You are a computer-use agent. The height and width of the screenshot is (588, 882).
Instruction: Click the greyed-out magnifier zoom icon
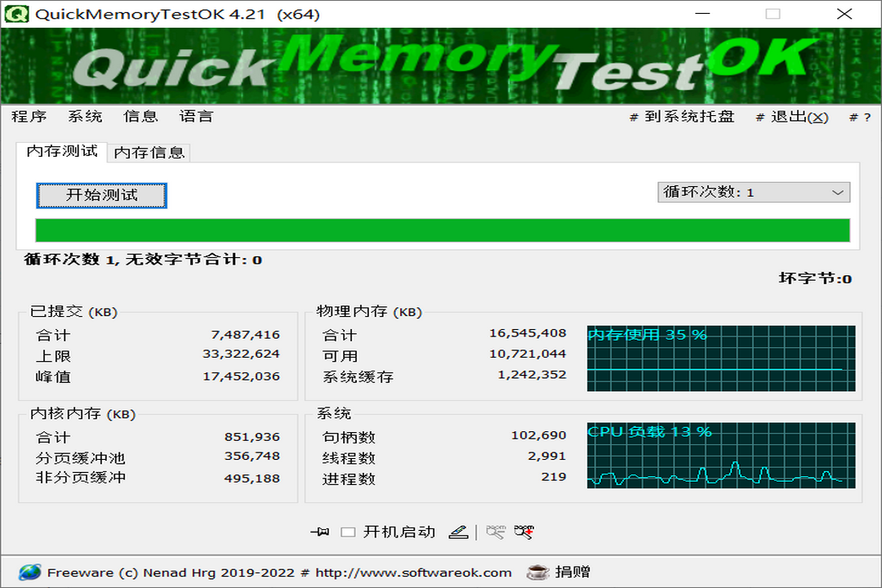click(x=495, y=532)
